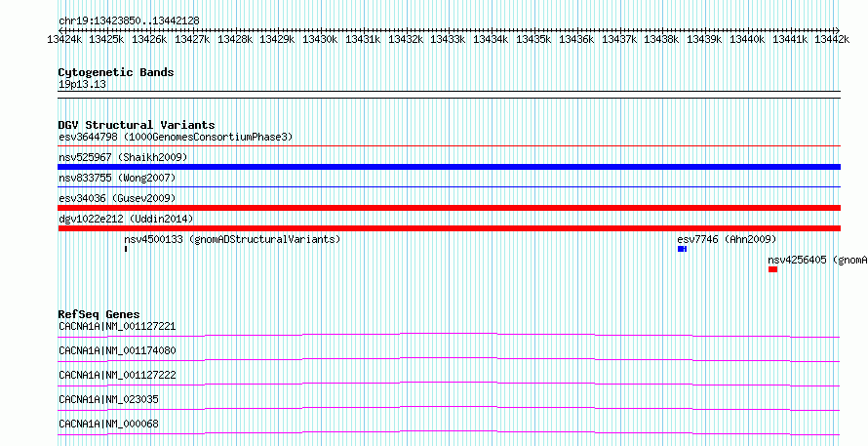The image size is (868, 446).
Task: Open CACNA1A|NM_001174080 transcript label
Action: point(117,350)
